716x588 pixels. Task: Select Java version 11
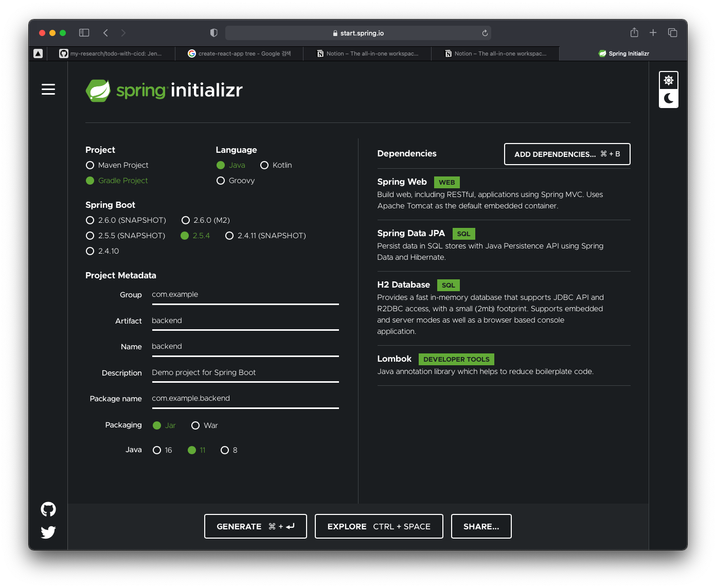coord(196,450)
